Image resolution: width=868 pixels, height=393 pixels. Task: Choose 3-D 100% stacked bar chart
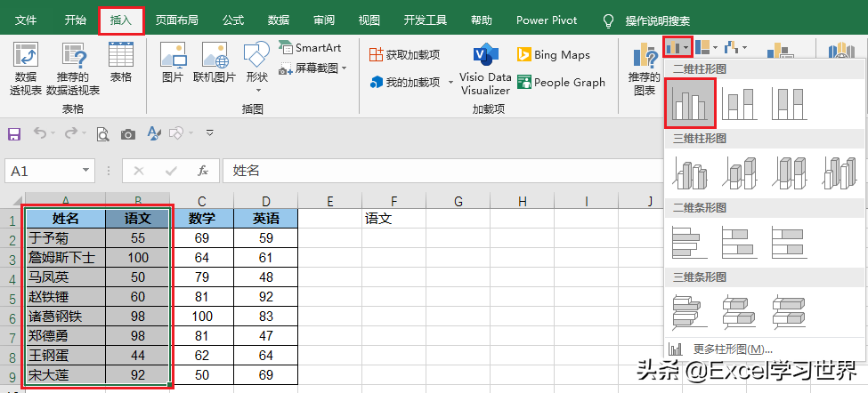tap(790, 312)
